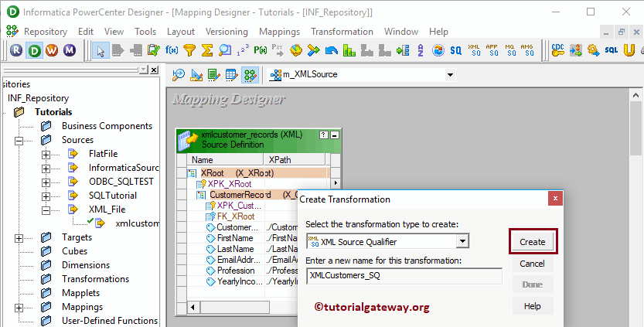Select the Dimensions folder in tree

[86, 265]
